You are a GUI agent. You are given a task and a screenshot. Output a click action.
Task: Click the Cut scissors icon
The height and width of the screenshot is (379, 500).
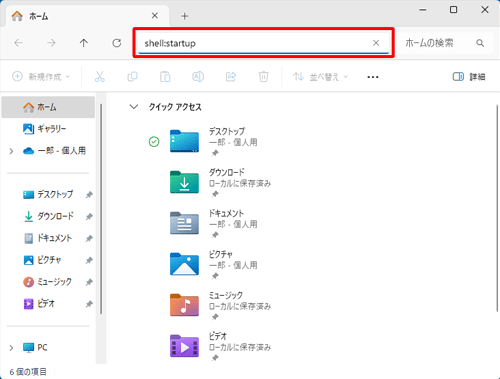click(x=100, y=77)
